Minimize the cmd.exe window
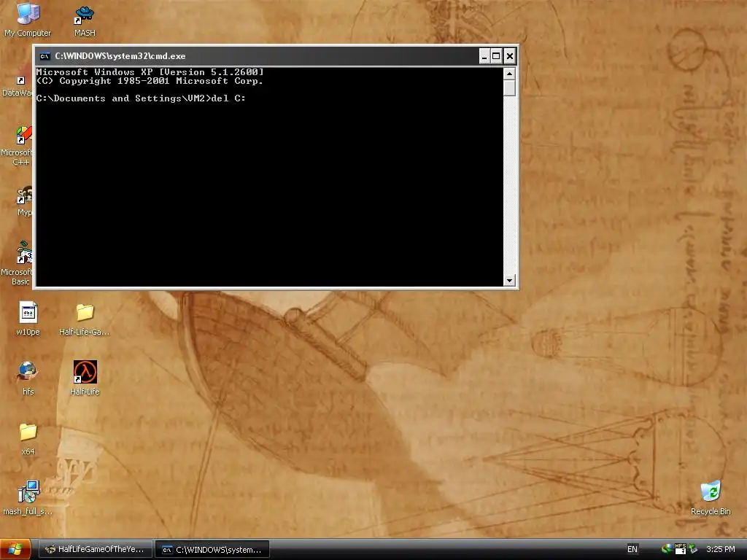The width and height of the screenshot is (747, 560). [484, 56]
